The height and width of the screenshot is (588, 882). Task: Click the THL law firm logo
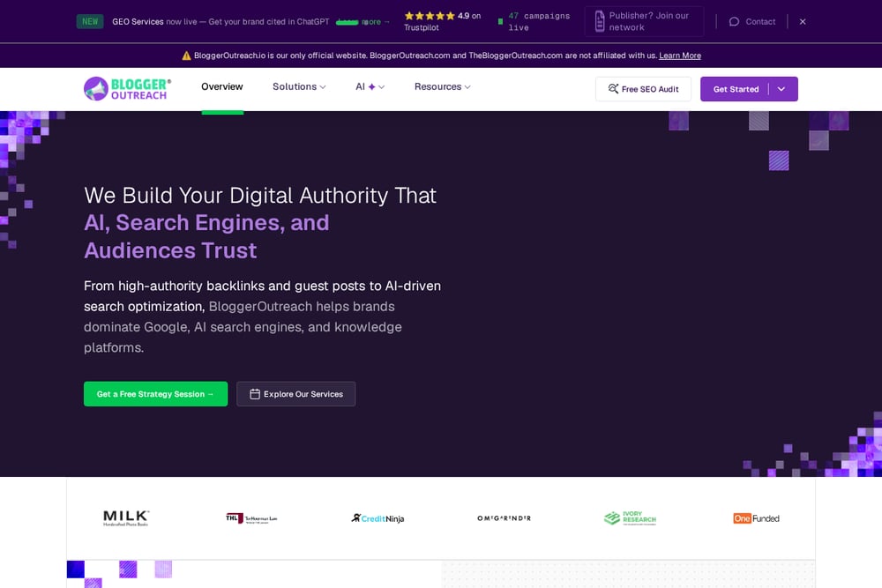click(x=251, y=518)
